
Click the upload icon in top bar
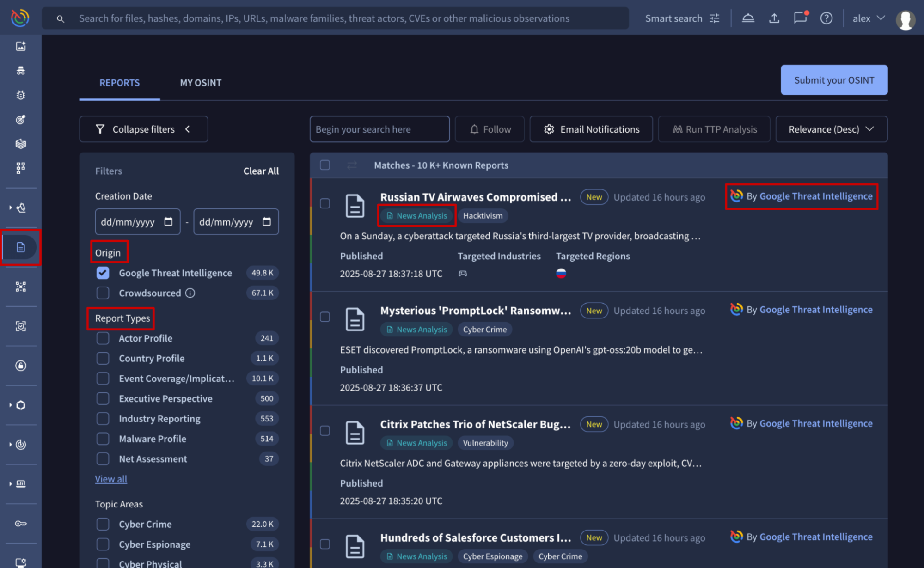[x=774, y=18]
